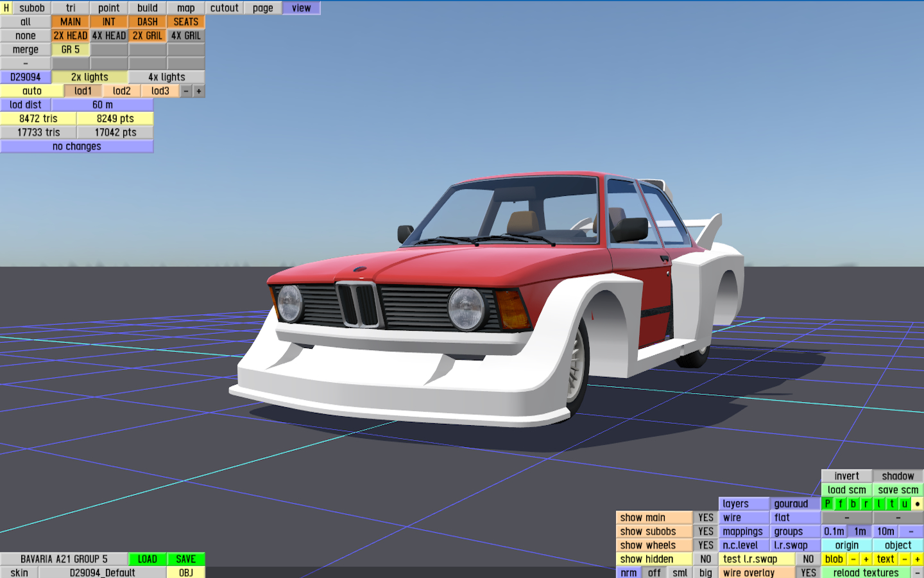Viewport: 924px width, 578px height.
Task: Click the green SAVE button
Action: click(x=186, y=559)
